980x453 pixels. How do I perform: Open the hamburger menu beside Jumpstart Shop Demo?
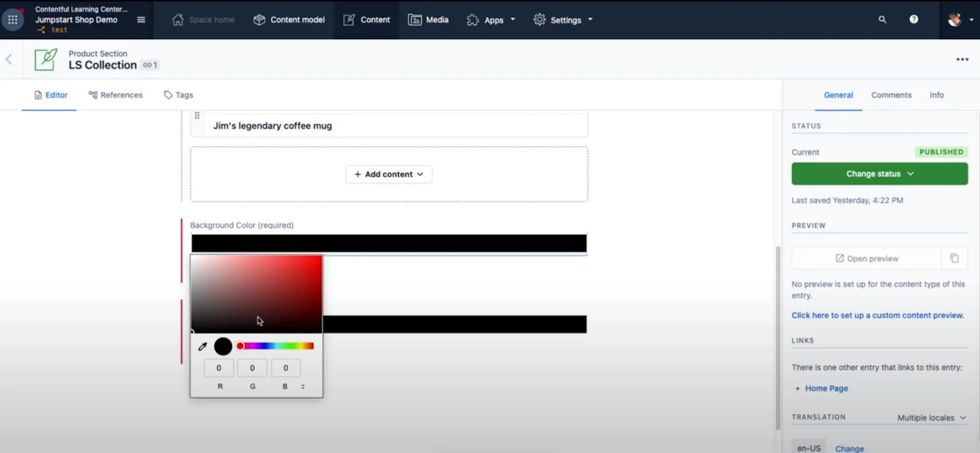pyautogui.click(x=141, y=20)
